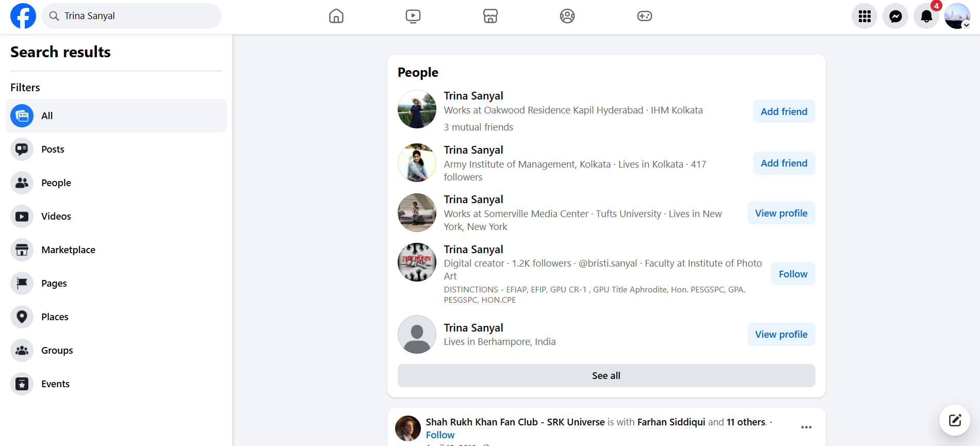Open the Groups icon in top navigation

(567, 16)
